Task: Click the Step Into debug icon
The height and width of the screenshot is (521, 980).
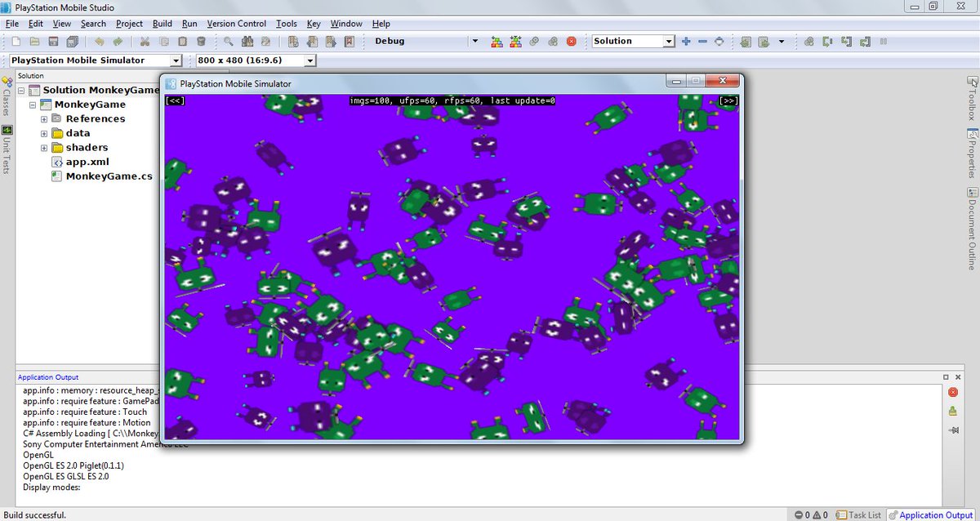Action: click(x=846, y=42)
